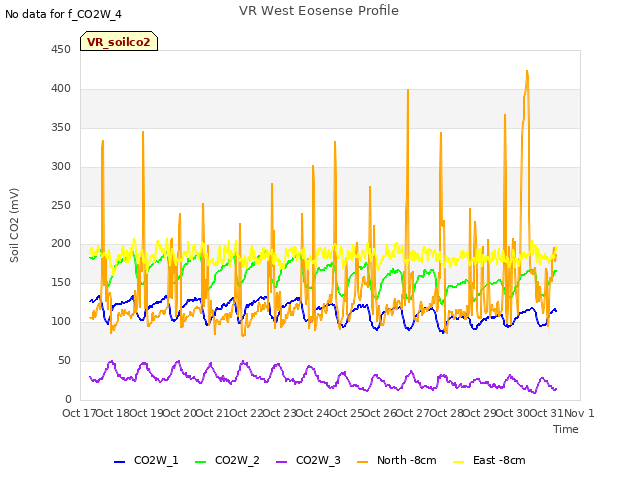640x480 pixels.
Task: Click the orange spike reaching 400 near Oct 27
Action: click(408, 90)
